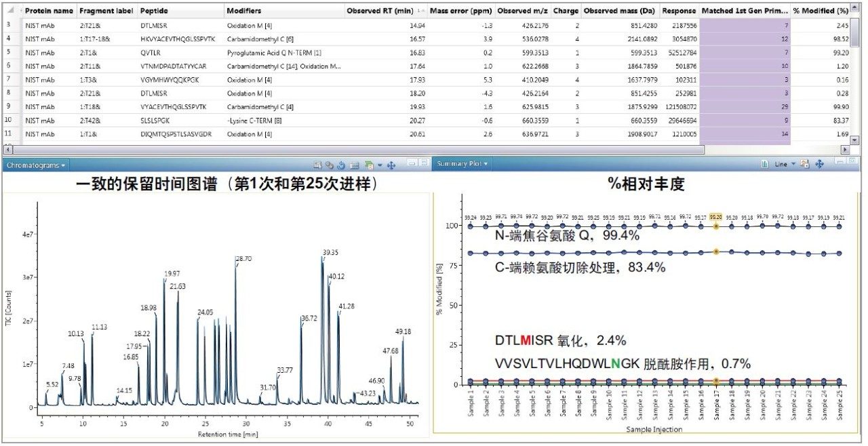Select peptide SLSLSPGK cell
Image resolution: width=868 pixels, height=446 pixels.
180,121
